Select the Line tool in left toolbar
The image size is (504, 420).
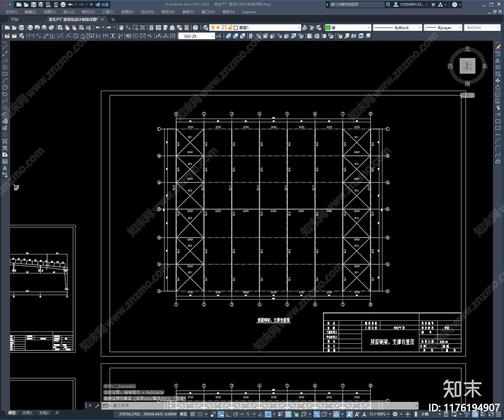pos(5,47)
